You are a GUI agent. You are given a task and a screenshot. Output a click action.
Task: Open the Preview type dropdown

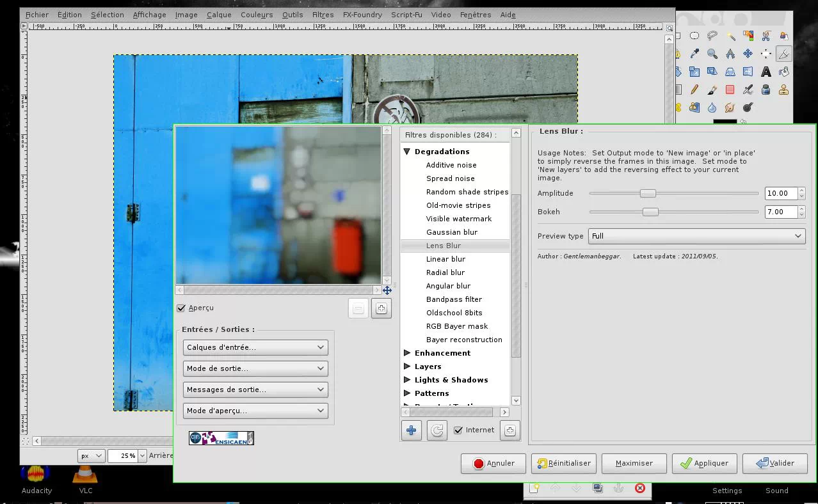(696, 236)
